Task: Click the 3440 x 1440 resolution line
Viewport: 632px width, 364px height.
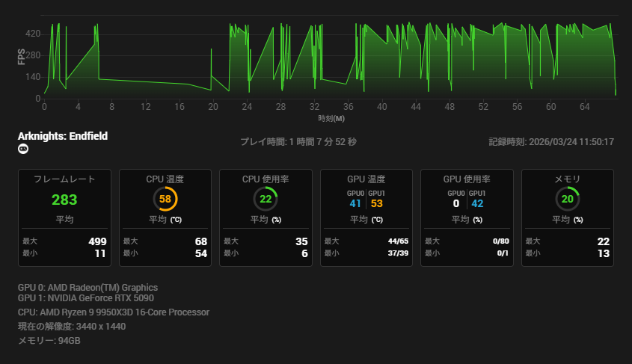Action: [72, 327]
